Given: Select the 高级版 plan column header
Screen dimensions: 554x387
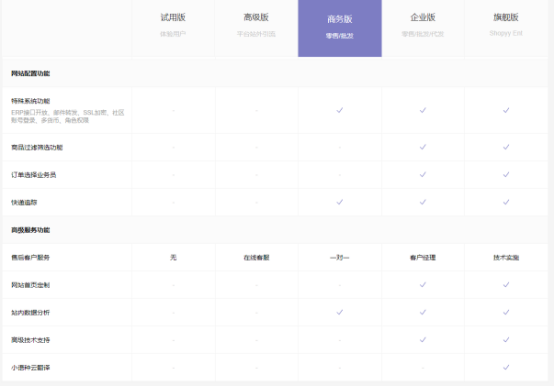Looking at the screenshot, I should coord(257,28).
